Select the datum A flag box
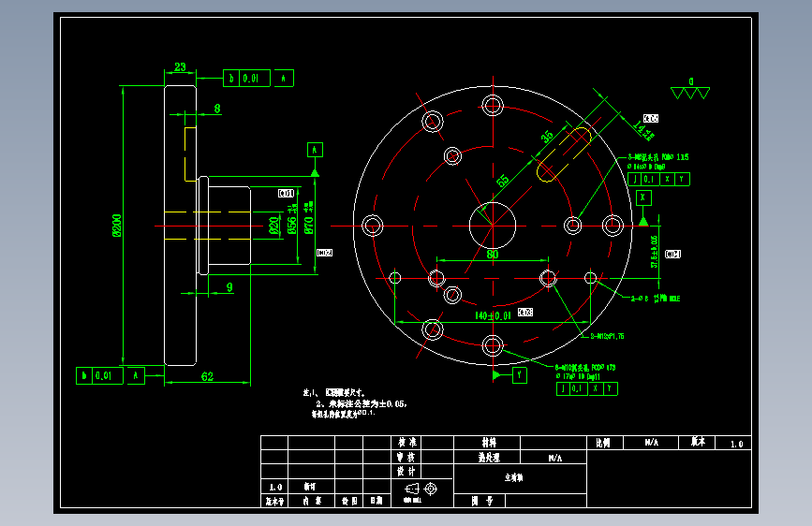 coord(315,150)
